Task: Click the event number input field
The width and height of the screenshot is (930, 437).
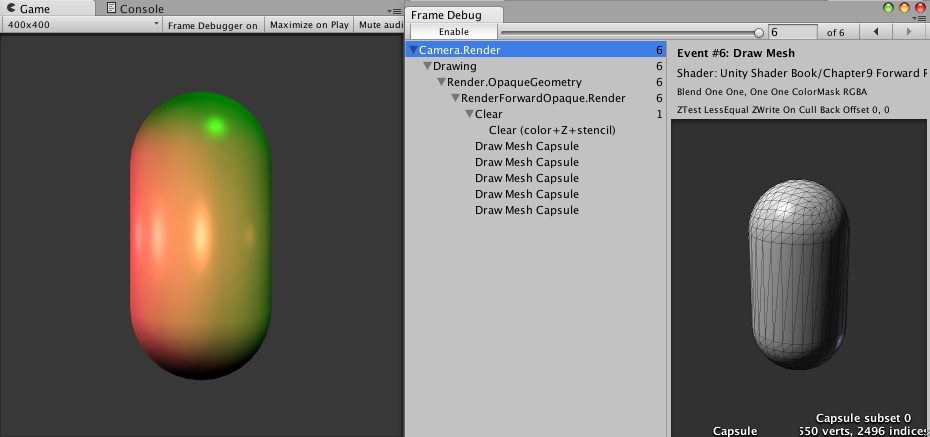Action: coord(793,32)
